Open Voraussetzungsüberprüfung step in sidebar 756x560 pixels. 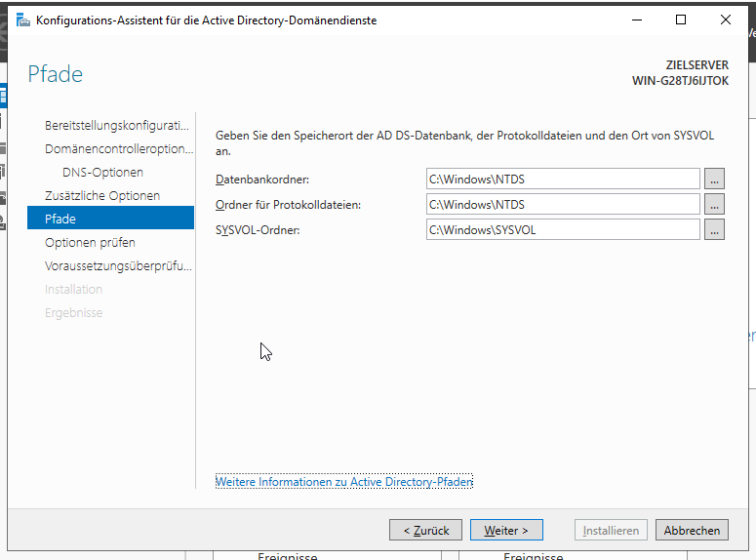click(118, 266)
